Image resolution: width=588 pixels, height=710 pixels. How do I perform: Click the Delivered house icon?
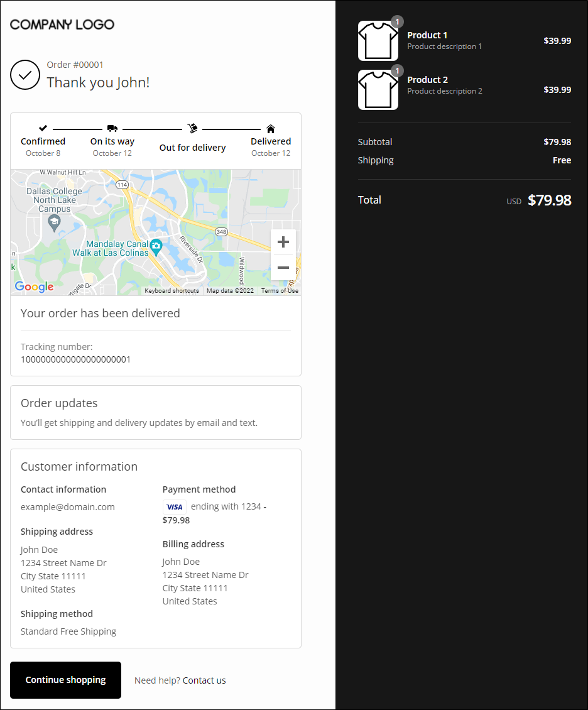pyautogui.click(x=271, y=128)
